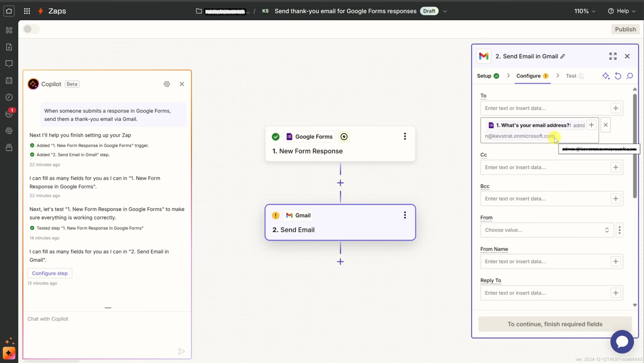
Task: Click plus button in Reply To field
Action: coord(615,293)
